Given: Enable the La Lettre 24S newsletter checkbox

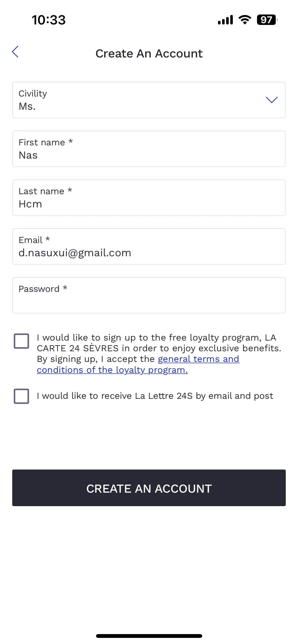Looking at the screenshot, I should (21, 396).
